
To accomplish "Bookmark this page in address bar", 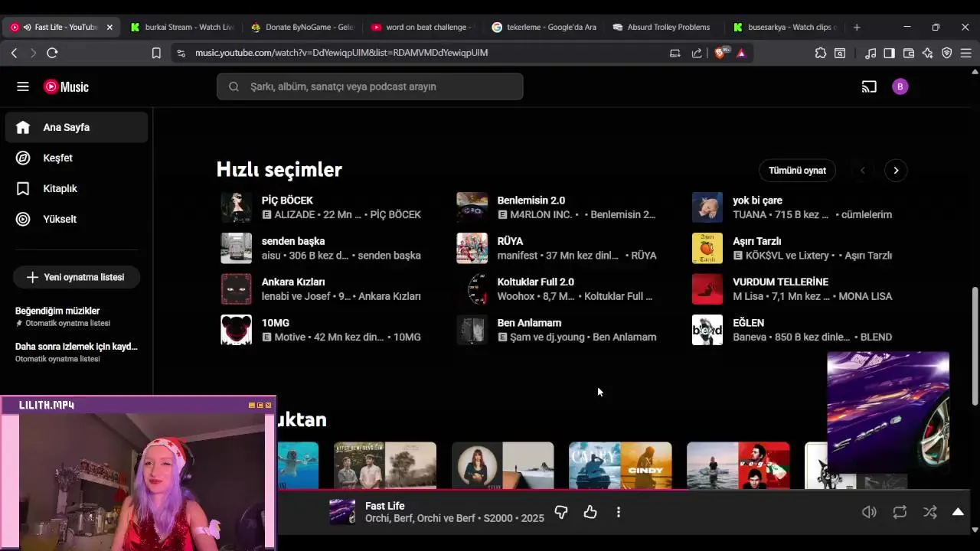I will coord(156,53).
